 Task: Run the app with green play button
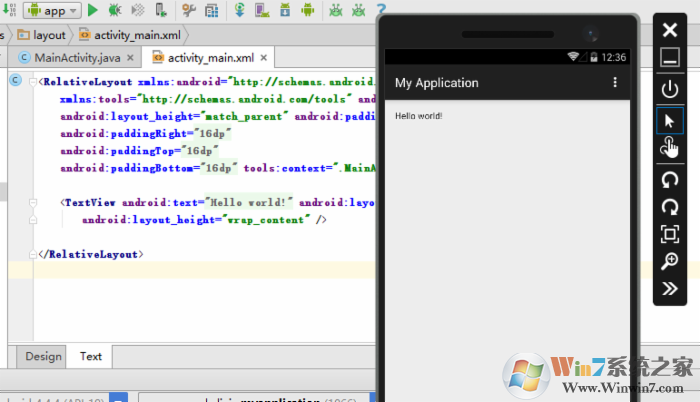coord(93,10)
